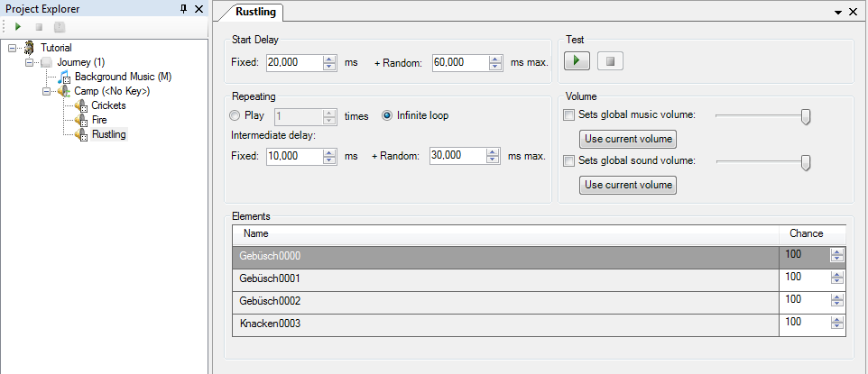Click the green play icon in Project Explorer toolbar
Screen dimensions: 868x374
[18, 26]
